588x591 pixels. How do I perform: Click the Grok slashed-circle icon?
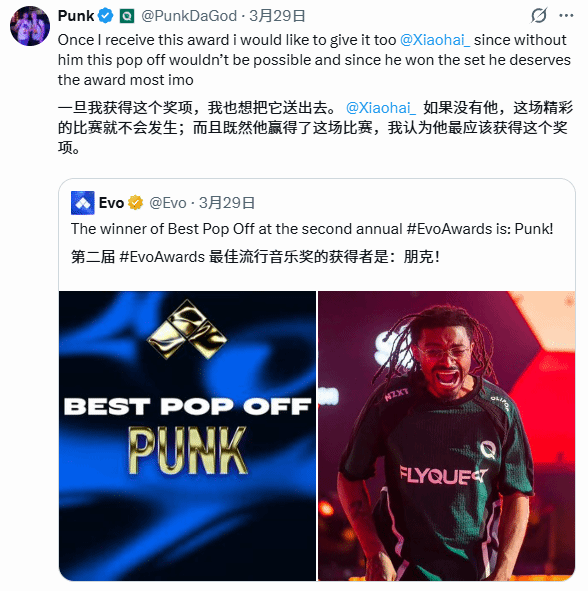coord(539,15)
